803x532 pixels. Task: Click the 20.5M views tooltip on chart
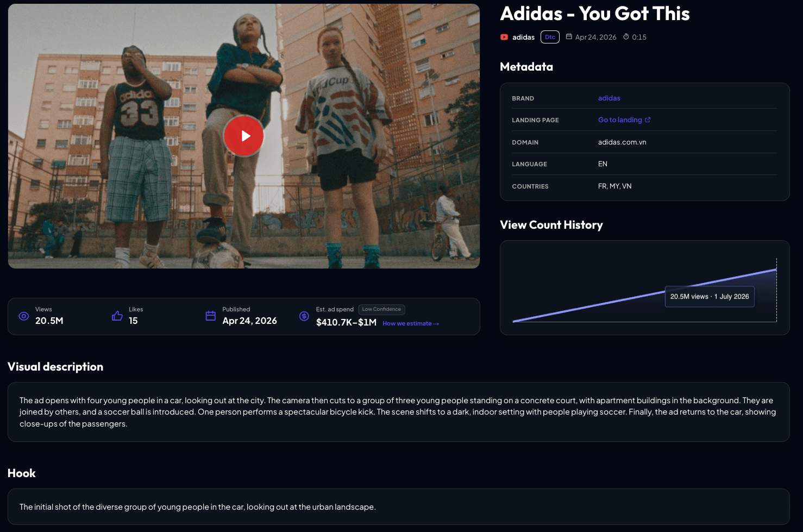pos(710,297)
